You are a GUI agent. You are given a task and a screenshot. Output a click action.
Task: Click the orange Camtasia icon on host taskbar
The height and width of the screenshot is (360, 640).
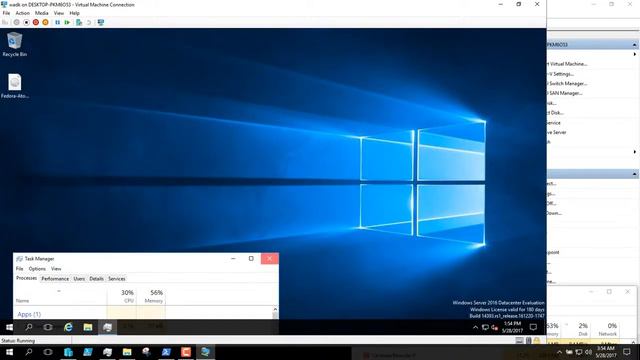click(x=186, y=352)
